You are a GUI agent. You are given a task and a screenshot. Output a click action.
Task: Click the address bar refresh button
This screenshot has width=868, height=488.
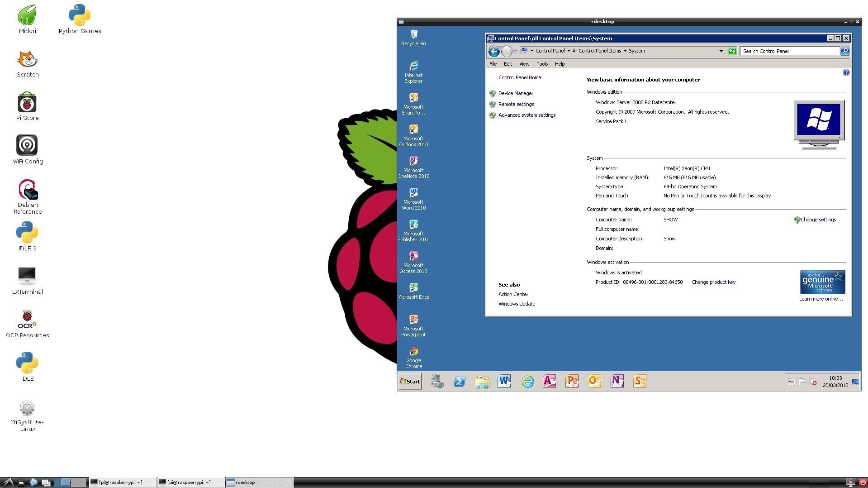coord(732,51)
